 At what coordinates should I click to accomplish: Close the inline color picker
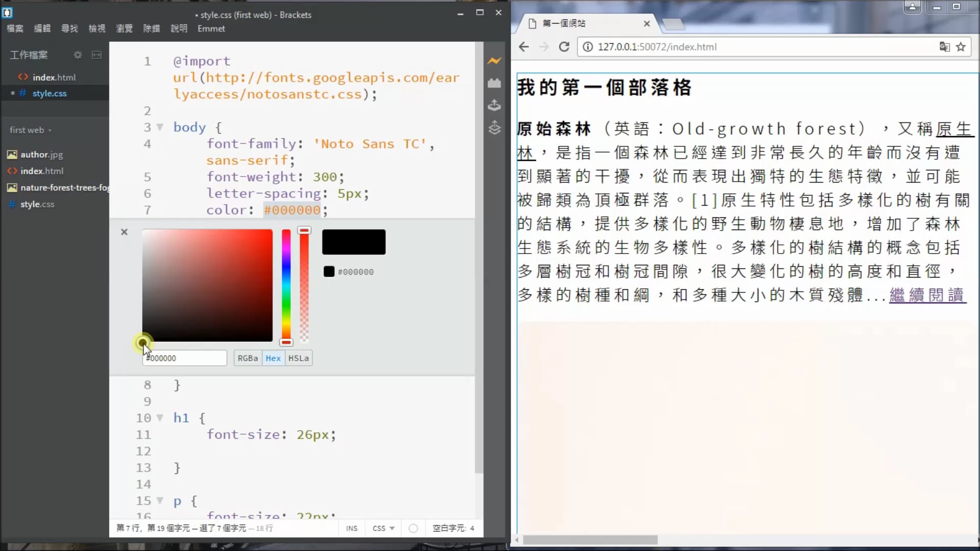[x=124, y=232]
